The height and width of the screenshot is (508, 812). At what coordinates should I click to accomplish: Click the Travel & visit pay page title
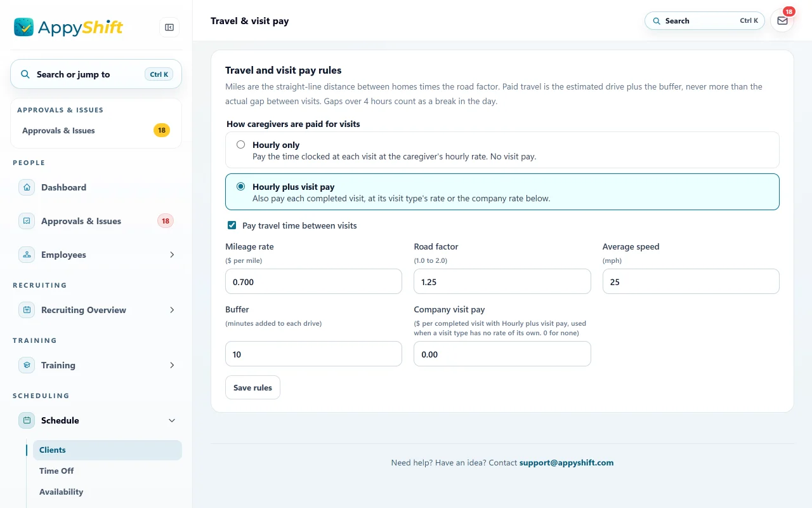coord(250,21)
